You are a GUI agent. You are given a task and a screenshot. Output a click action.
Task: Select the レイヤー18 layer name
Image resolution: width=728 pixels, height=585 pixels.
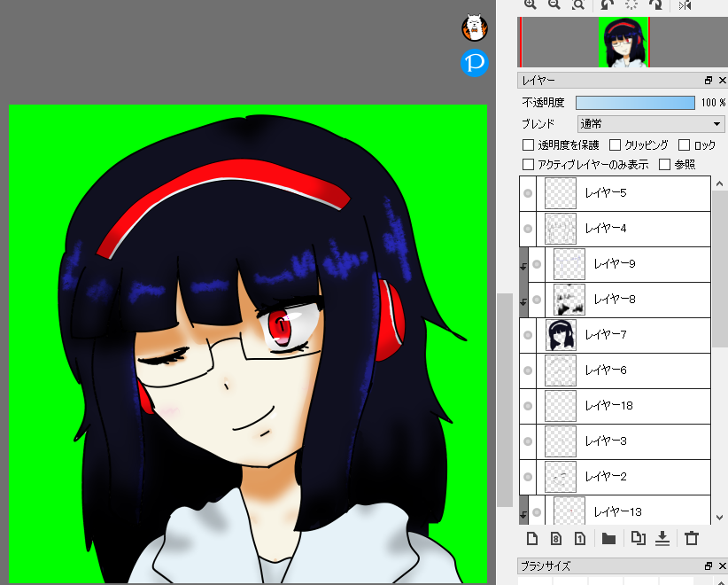(608, 405)
